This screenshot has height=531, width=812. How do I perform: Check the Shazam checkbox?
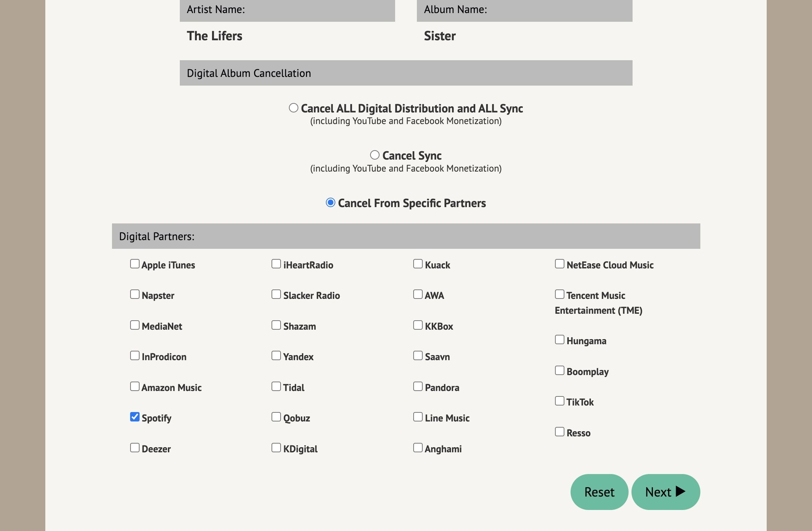tap(276, 325)
